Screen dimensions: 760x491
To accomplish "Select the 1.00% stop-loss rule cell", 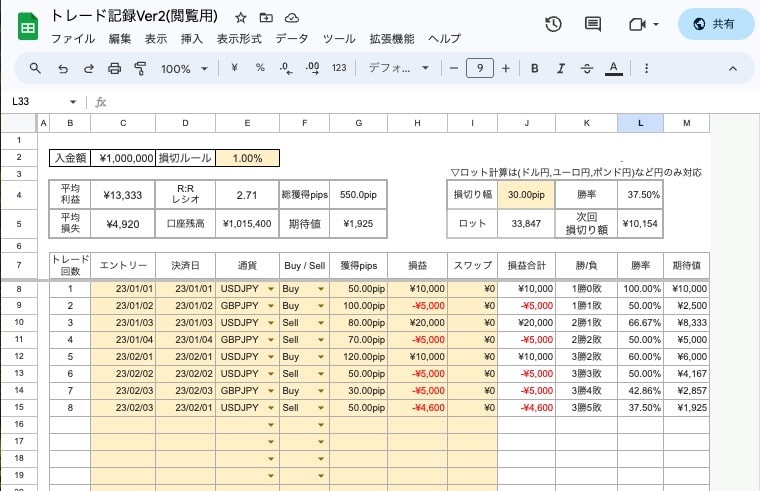I will [247, 158].
